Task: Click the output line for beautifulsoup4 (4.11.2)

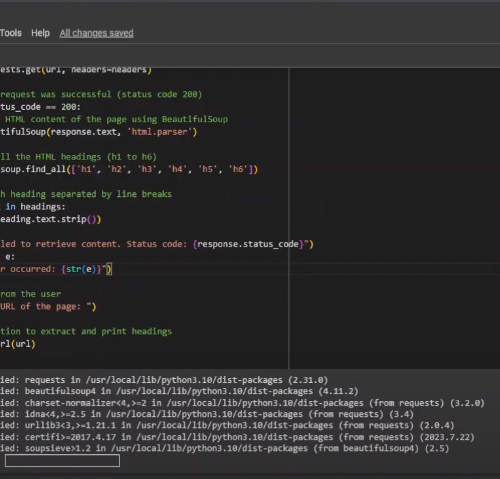Action: click(x=179, y=391)
